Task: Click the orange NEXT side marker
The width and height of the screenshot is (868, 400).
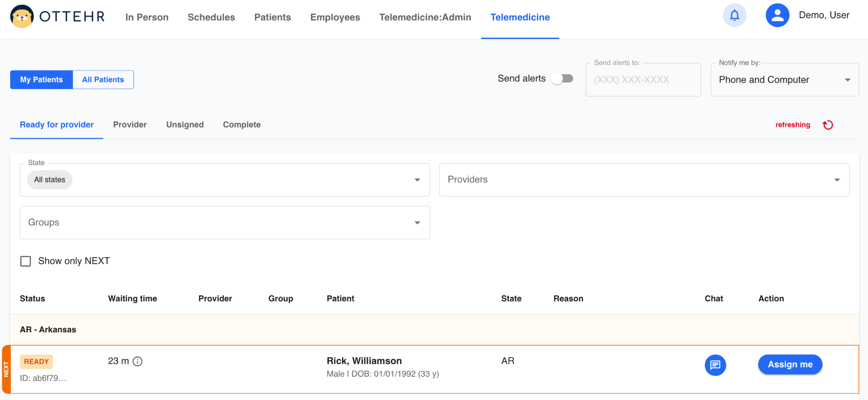Action: coord(6,369)
